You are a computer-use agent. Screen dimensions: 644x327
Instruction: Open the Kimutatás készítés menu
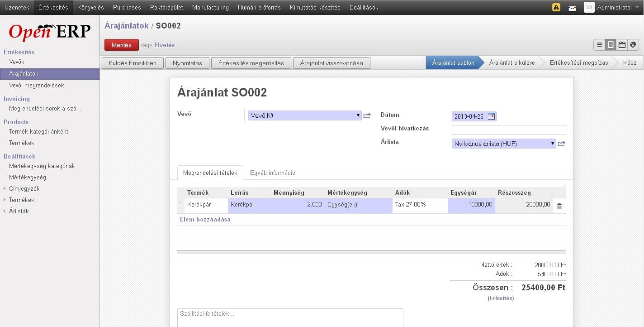tap(315, 7)
